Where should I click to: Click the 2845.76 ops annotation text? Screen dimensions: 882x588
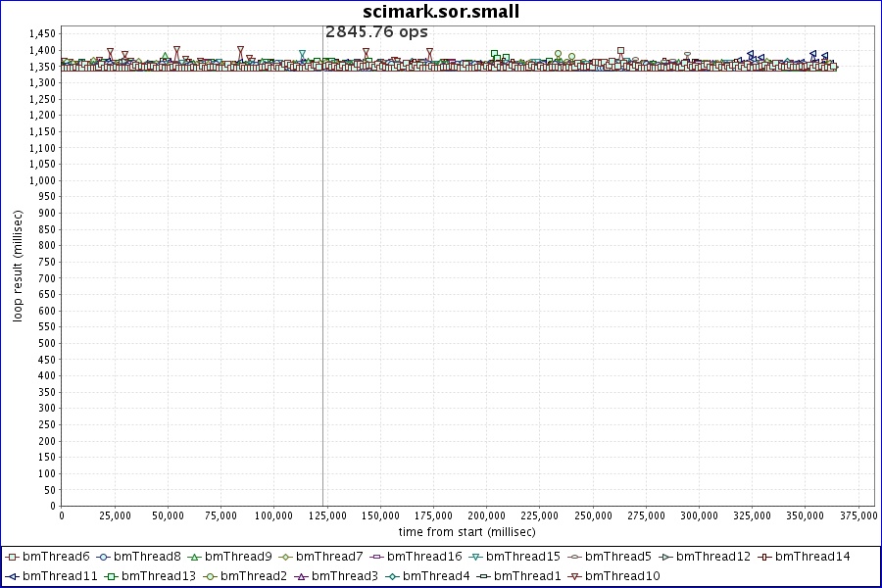[x=376, y=31]
